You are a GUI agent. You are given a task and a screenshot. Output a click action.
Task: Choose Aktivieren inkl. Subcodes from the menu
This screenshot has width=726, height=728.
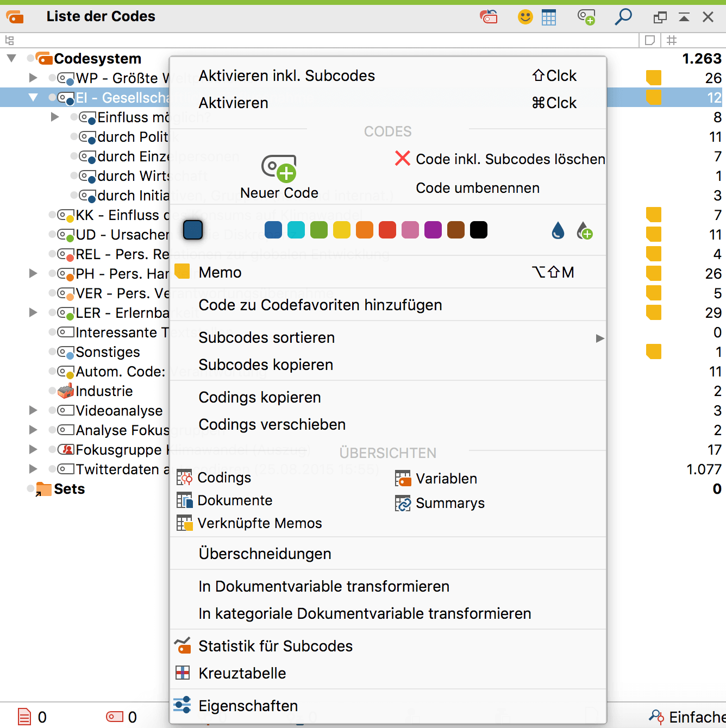(287, 76)
